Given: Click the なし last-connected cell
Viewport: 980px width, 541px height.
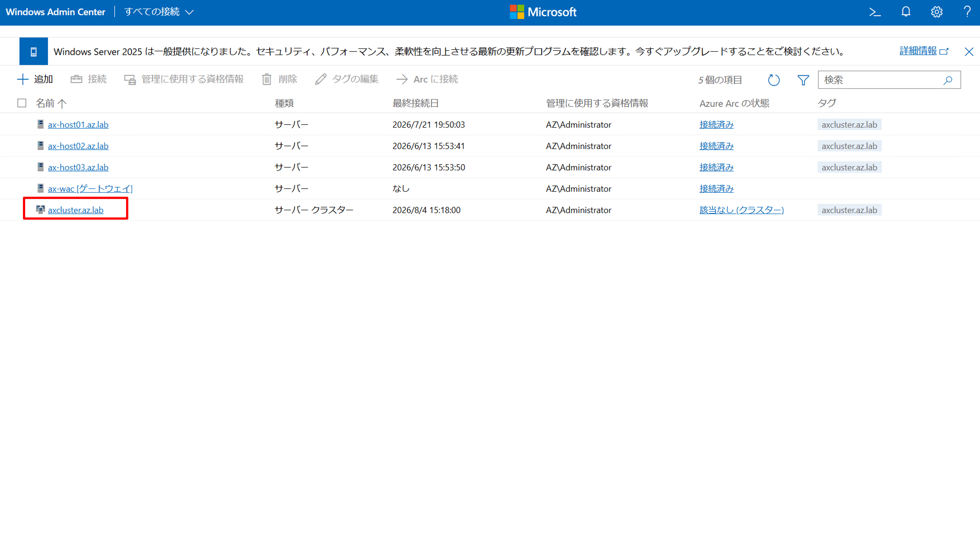Looking at the screenshot, I should click(401, 188).
